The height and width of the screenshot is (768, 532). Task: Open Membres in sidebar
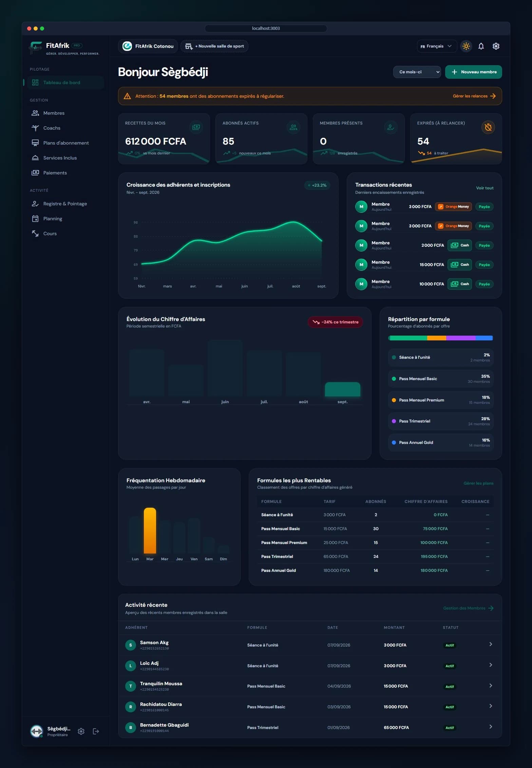(x=65, y=113)
